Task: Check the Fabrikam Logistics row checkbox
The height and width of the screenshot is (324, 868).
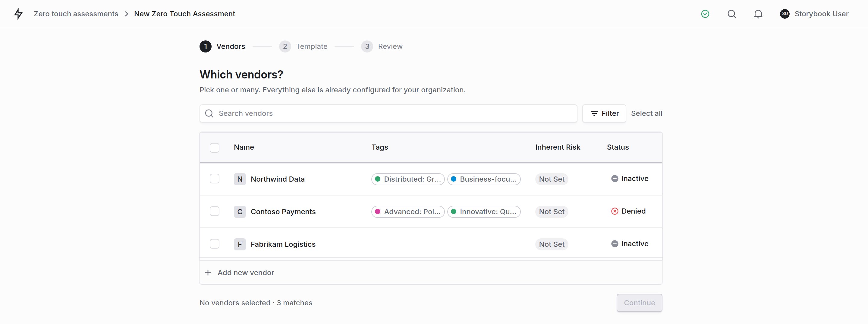Action: [x=214, y=244]
